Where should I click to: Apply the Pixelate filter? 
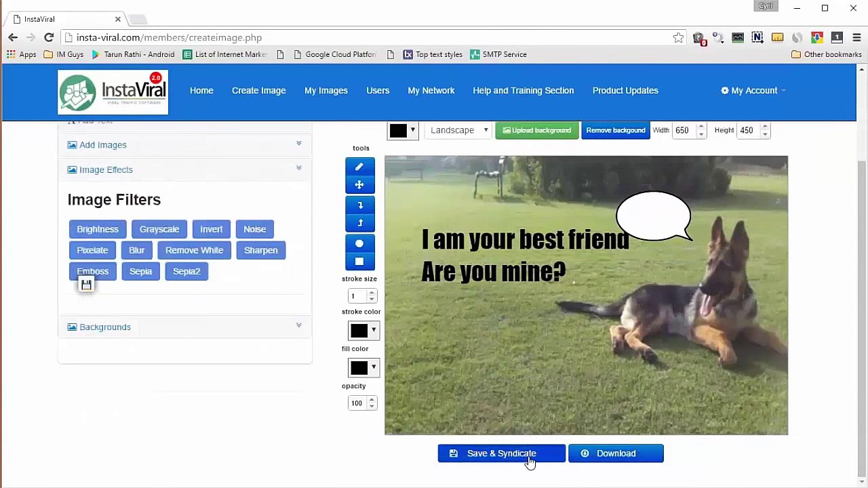click(92, 250)
